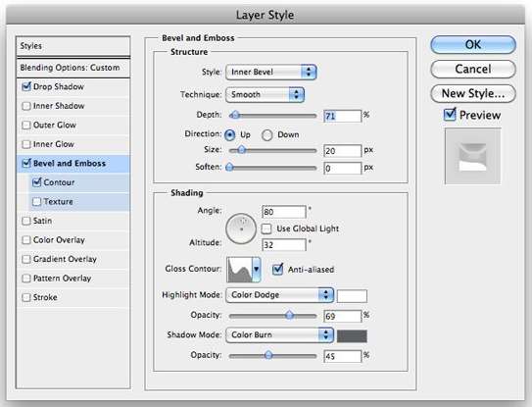Open the Style dropdown showing Inner Bevel
Screen dimensions: 532x407
(x=271, y=72)
